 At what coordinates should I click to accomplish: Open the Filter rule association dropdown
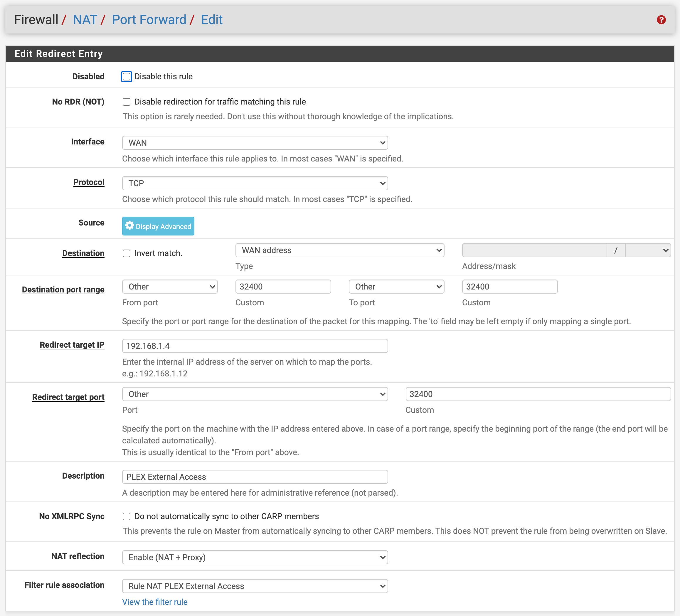click(255, 586)
